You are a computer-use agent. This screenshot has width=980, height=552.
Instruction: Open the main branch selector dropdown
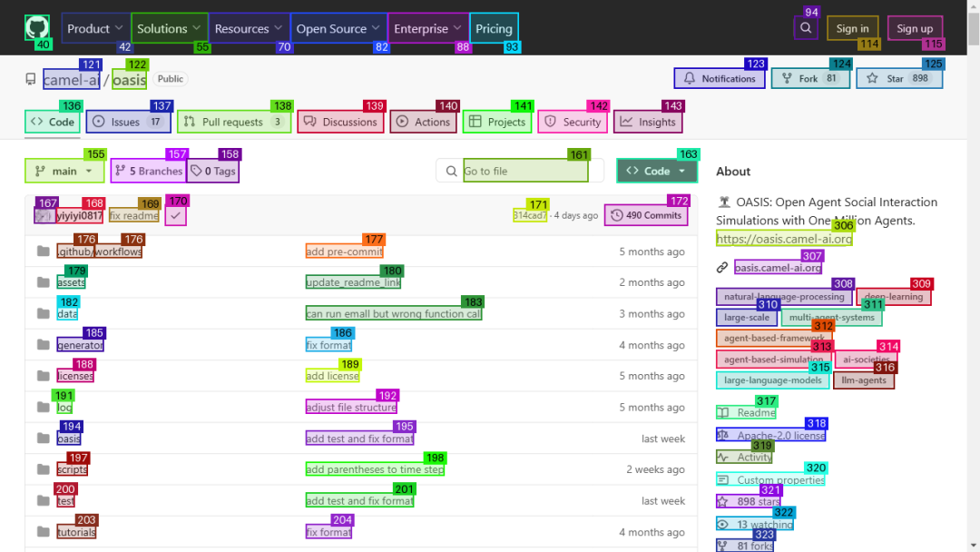click(x=65, y=171)
